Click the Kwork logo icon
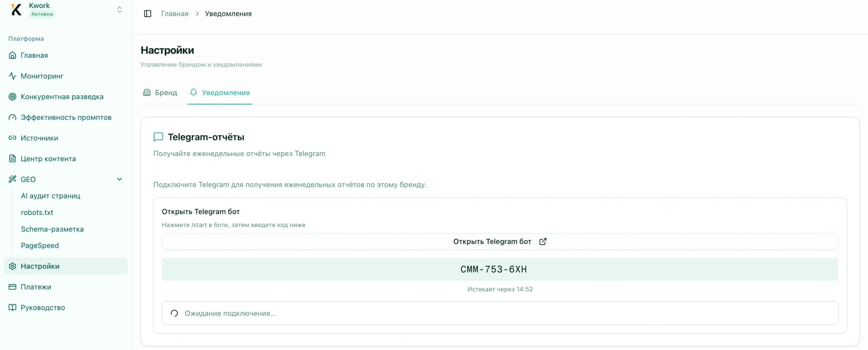Viewport: 868px width, 350px height. [x=16, y=9]
